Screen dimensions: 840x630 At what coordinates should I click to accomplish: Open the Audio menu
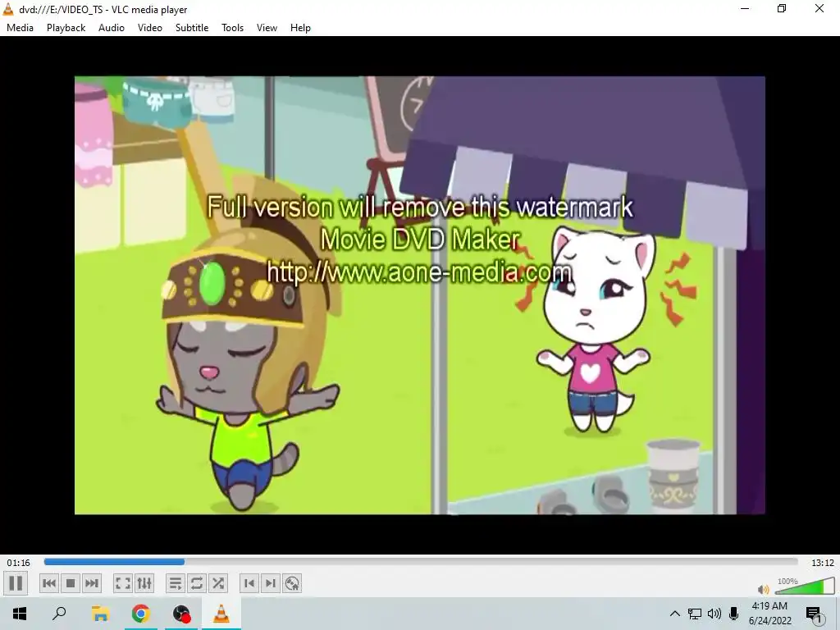tap(112, 28)
